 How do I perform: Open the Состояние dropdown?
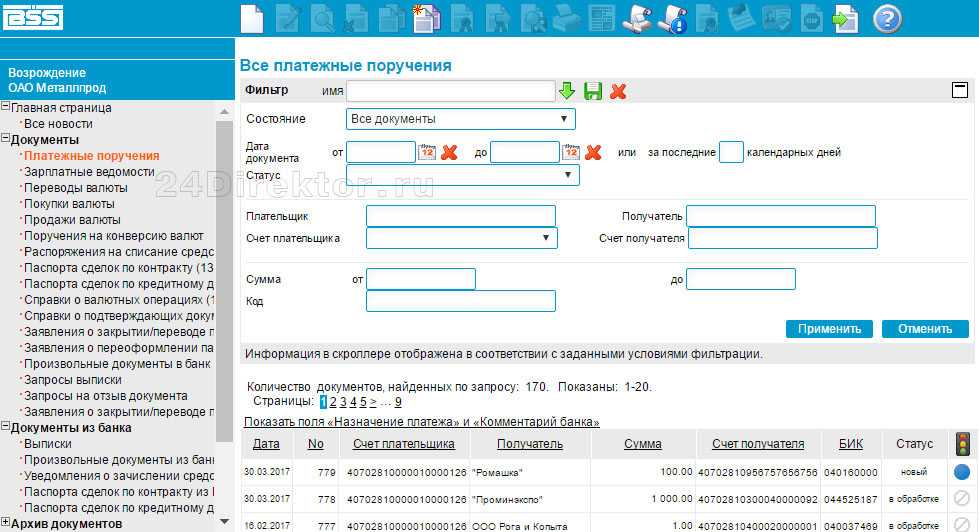coord(461,119)
